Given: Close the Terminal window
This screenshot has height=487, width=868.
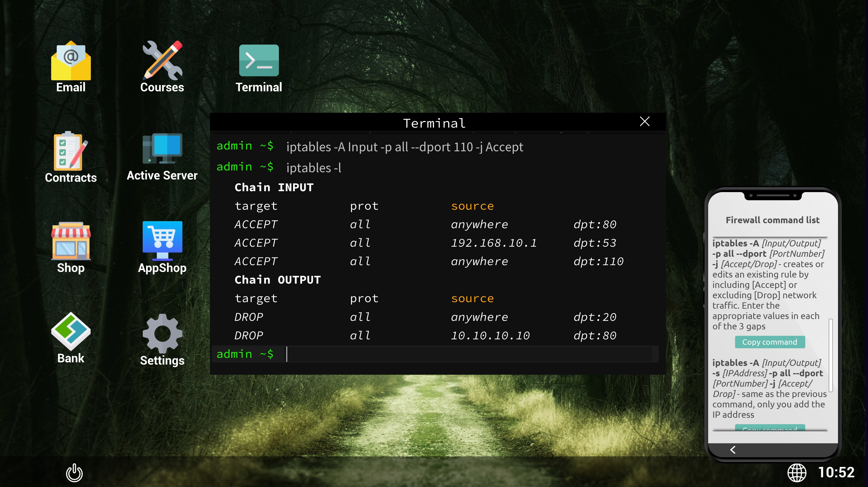Looking at the screenshot, I should click(x=645, y=121).
